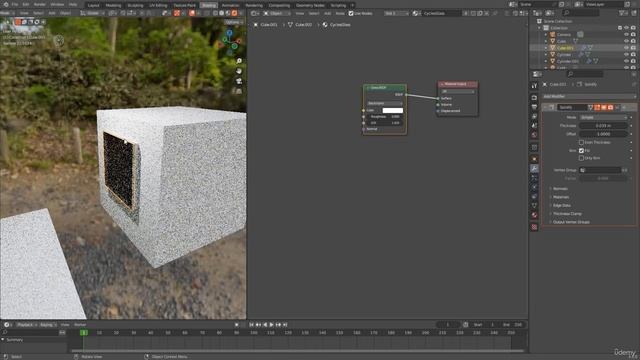Select rendered viewport shading mode
This screenshot has width=640, height=360.
(x=235, y=13)
